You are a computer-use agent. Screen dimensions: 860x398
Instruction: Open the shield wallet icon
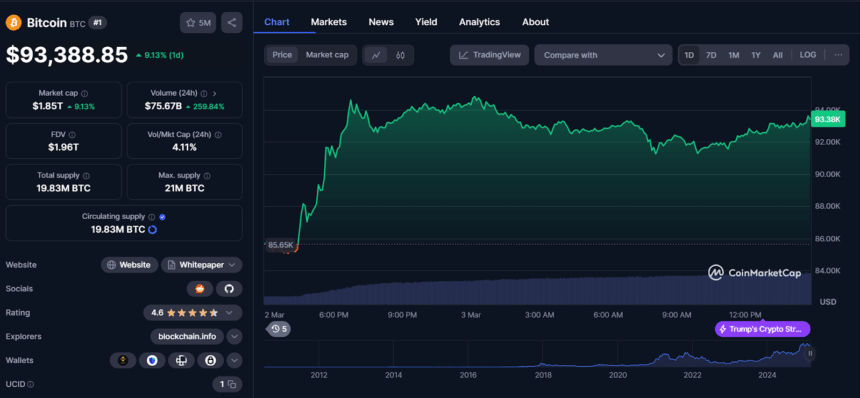[x=152, y=360]
